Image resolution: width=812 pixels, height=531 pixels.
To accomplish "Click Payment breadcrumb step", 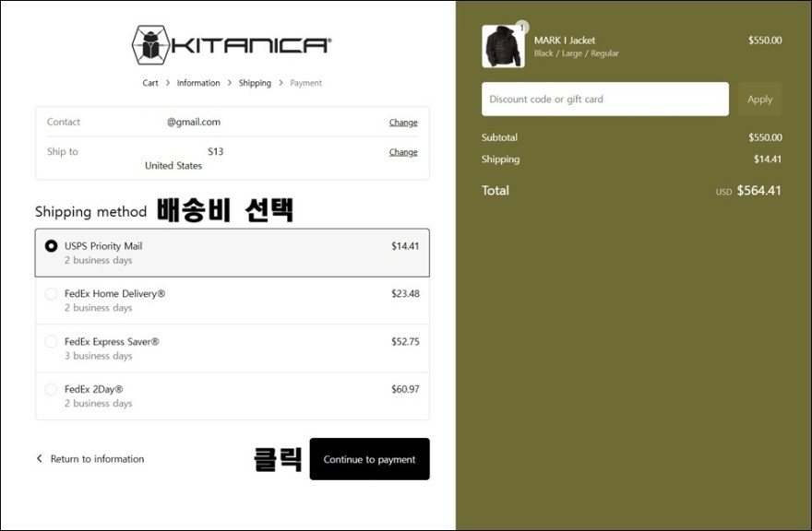I will pos(305,83).
